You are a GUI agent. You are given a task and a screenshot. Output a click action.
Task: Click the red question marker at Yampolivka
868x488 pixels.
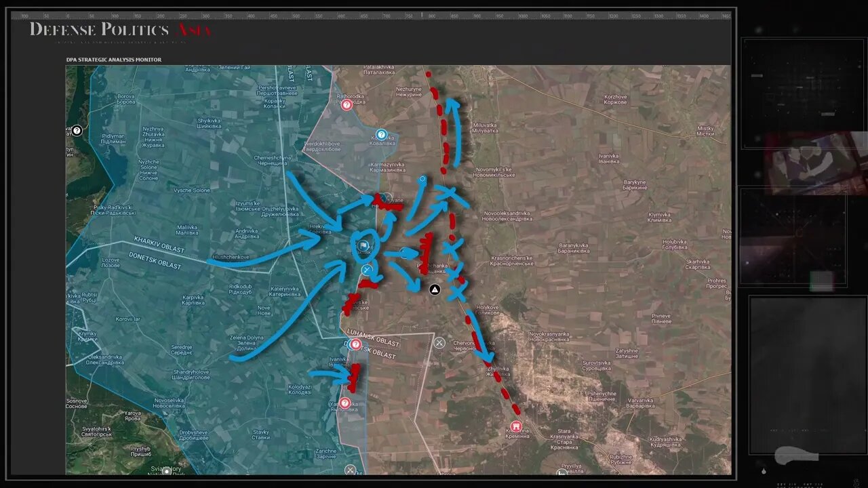345,403
